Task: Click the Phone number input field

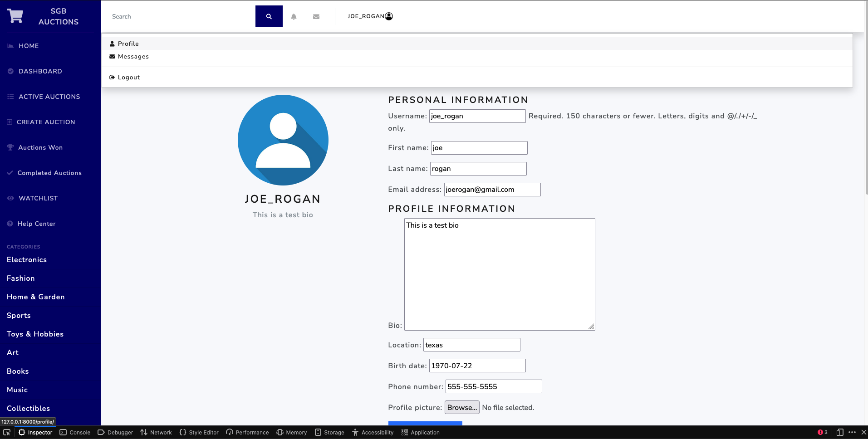Action: 494,386
